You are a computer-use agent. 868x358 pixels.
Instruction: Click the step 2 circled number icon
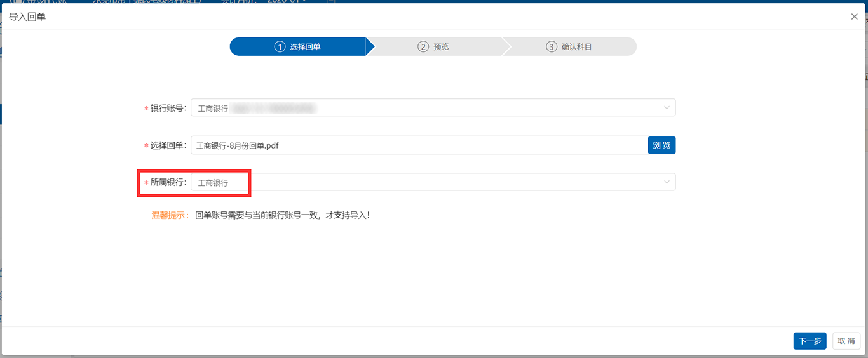(x=423, y=47)
